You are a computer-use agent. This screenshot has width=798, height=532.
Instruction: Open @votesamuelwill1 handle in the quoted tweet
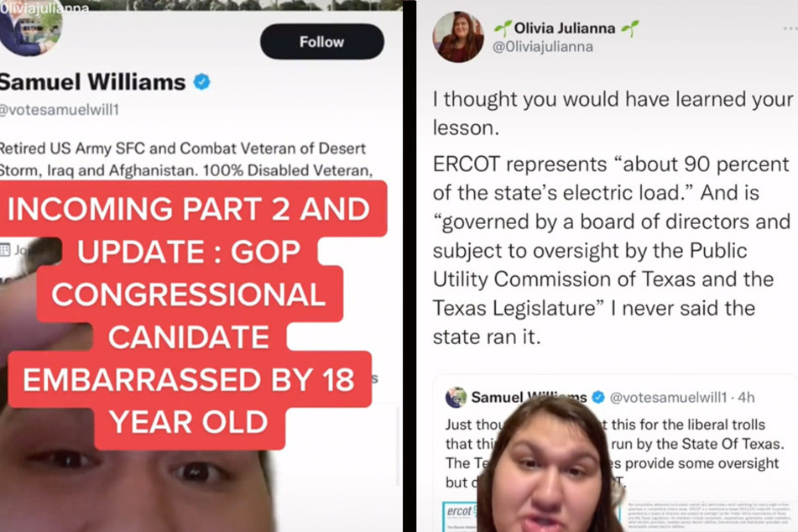(x=668, y=397)
